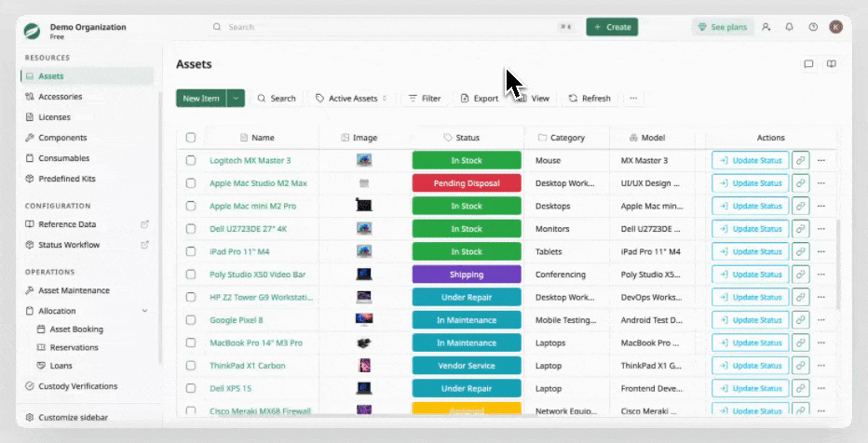
Task: Open the comments icon beside Assets title
Action: [808, 64]
